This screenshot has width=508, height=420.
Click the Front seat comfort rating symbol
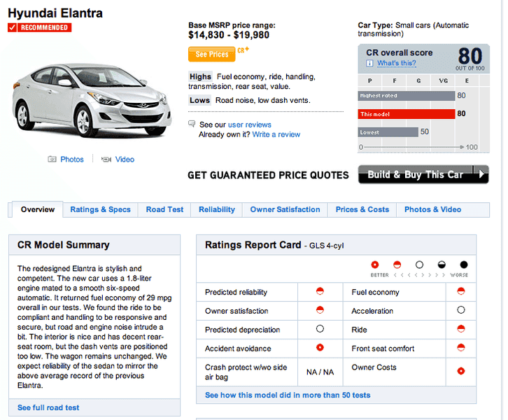[x=461, y=347]
